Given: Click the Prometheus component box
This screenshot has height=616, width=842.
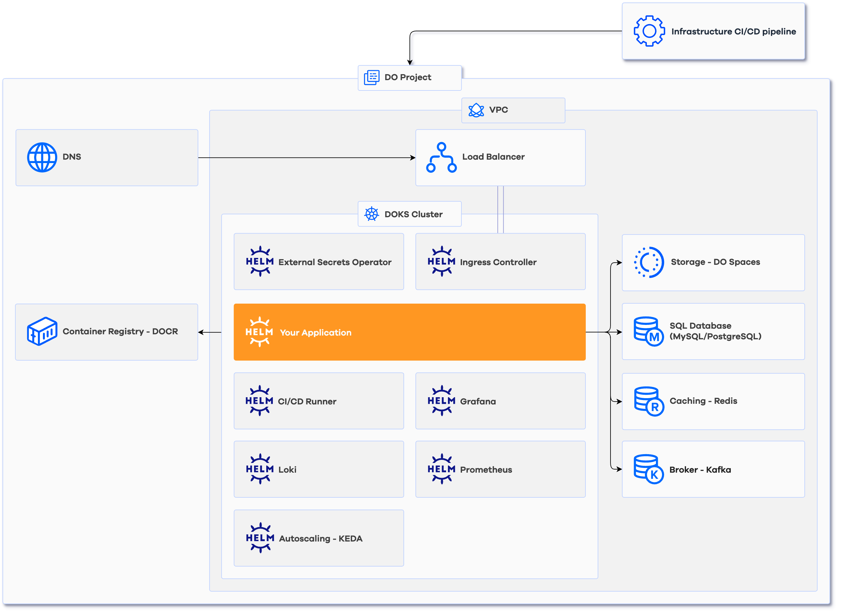Looking at the screenshot, I should (500, 469).
